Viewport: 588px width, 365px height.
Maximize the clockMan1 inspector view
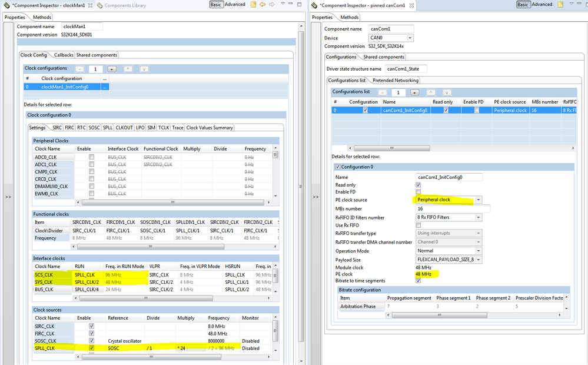click(x=299, y=4)
